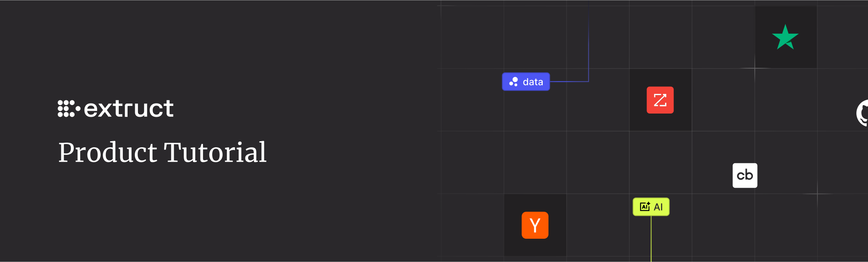Click the word "Tutorial" in the heading

click(215, 153)
